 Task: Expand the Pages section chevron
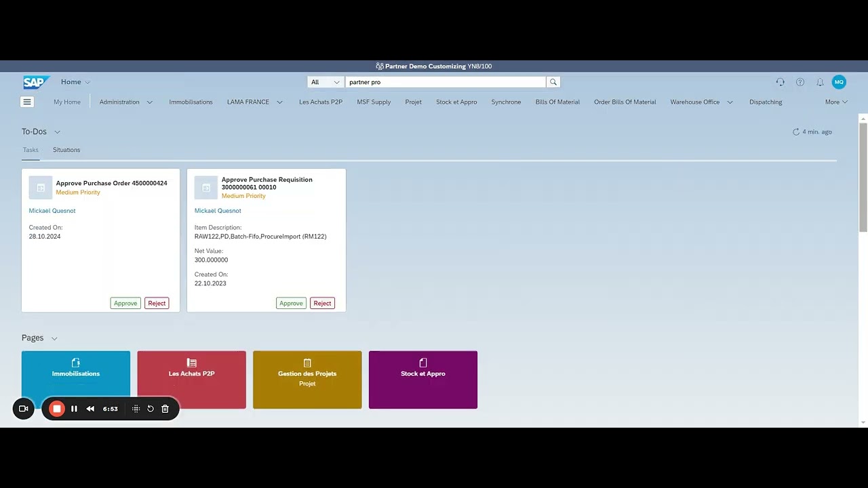(x=54, y=338)
